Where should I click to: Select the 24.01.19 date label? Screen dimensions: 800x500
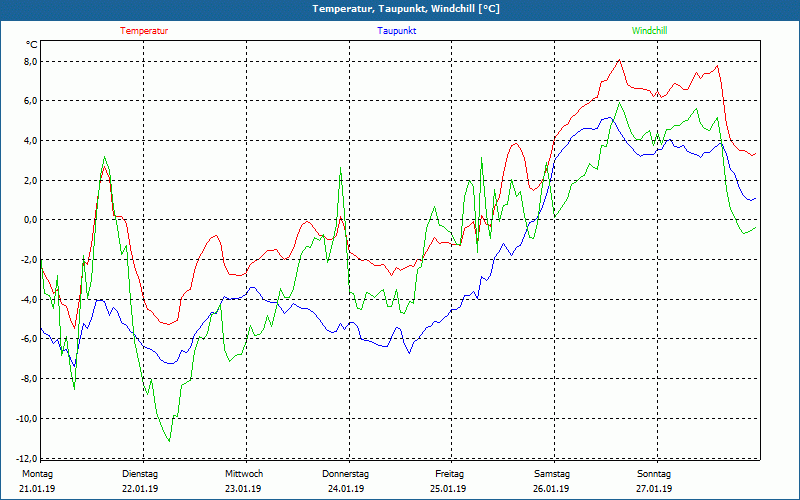[x=346, y=489]
